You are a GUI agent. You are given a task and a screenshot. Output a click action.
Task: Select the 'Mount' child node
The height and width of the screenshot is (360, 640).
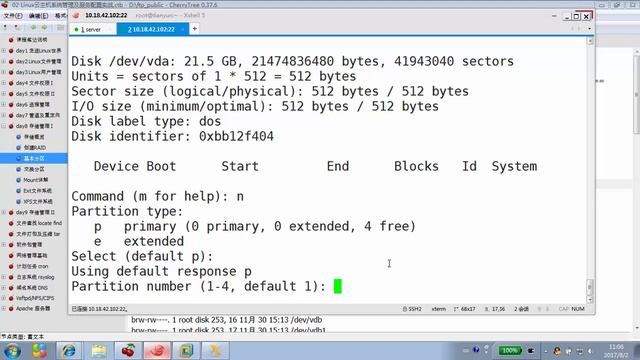[36, 180]
